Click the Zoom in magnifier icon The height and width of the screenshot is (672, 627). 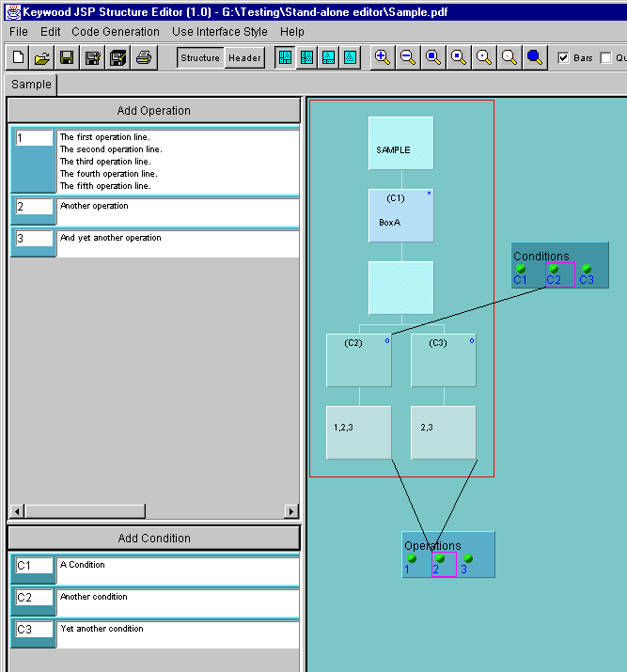coord(383,57)
